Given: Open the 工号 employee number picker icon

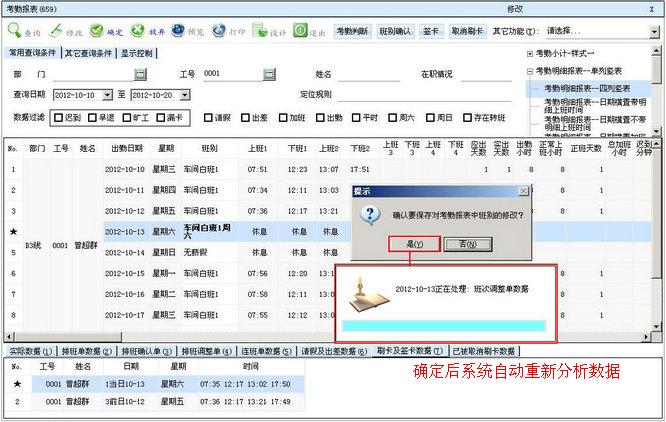Looking at the screenshot, I should pyautogui.click(x=269, y=74).
